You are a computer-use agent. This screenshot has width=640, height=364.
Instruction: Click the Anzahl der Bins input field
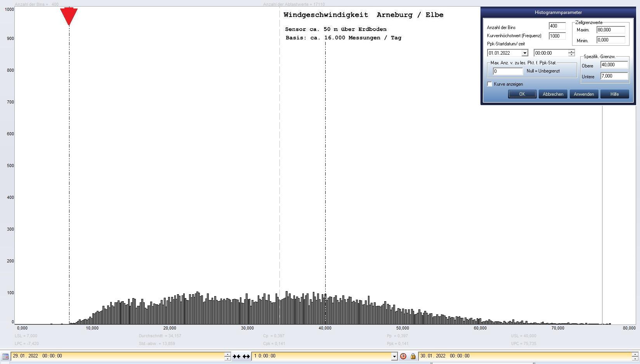click(x=557, y=26)
